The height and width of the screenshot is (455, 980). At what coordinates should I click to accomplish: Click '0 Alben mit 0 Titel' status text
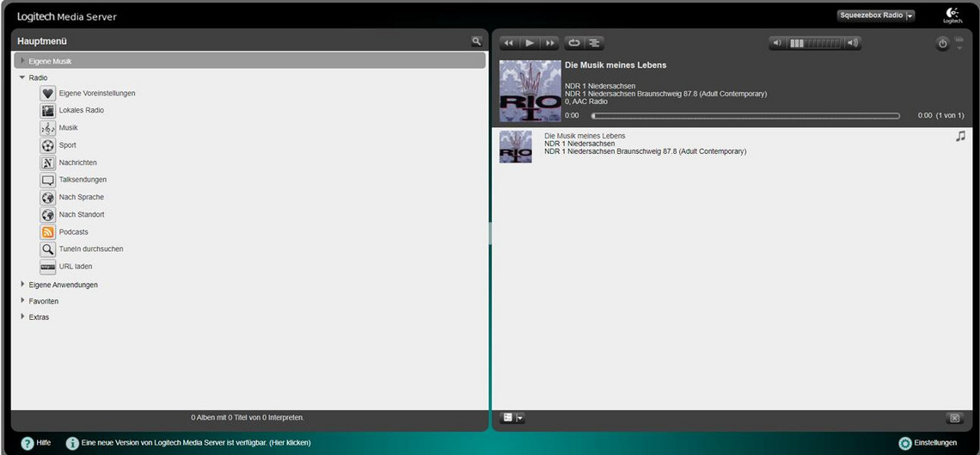(x=248, y=417)
